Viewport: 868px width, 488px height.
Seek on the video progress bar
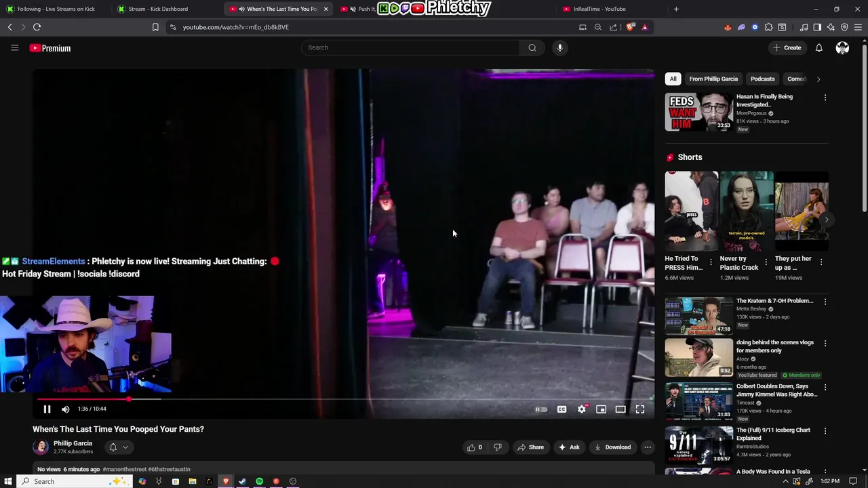344,399
